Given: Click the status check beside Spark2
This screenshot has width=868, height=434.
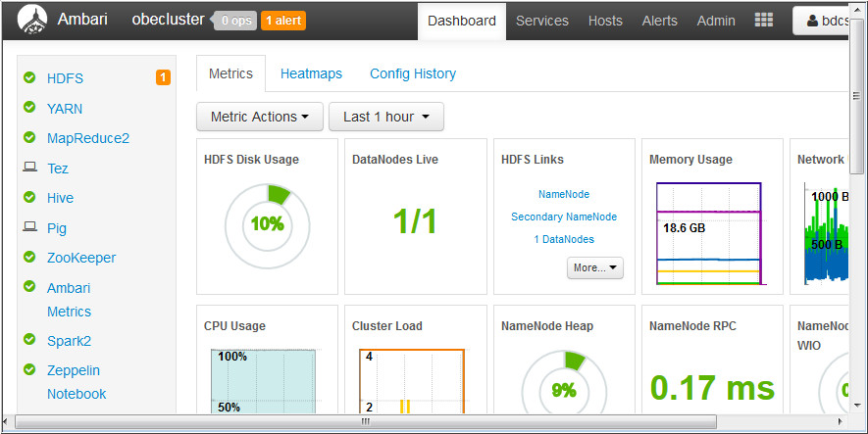Looking at the screenshot, I should (x=29, y=339).
